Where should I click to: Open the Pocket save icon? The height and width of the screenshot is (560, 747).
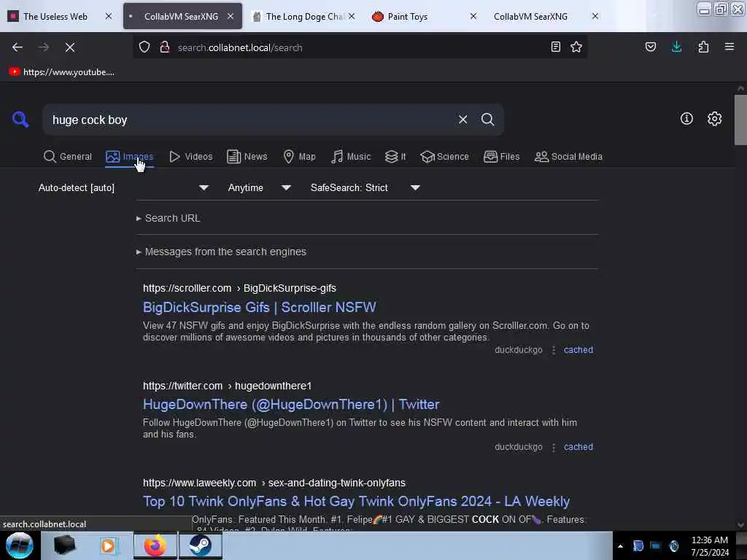pyautogui.click(x=650, y=47)
